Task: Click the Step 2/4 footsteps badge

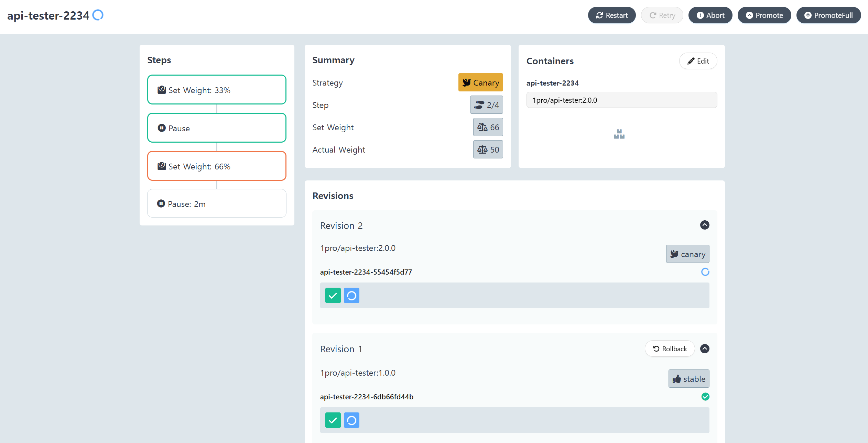Action: tap(486, 105)
